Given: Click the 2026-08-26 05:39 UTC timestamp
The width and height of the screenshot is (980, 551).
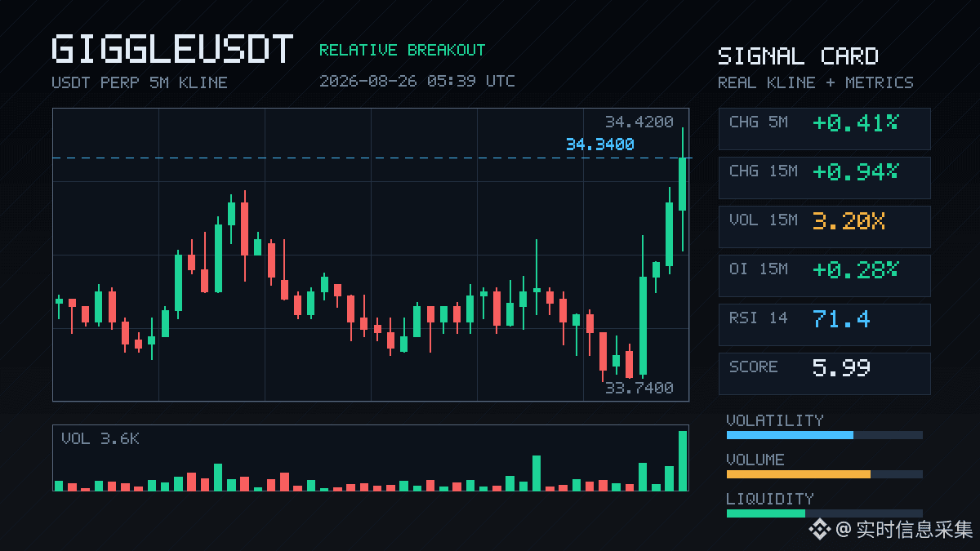Looking at the screenshot, I should coord(417,81).
